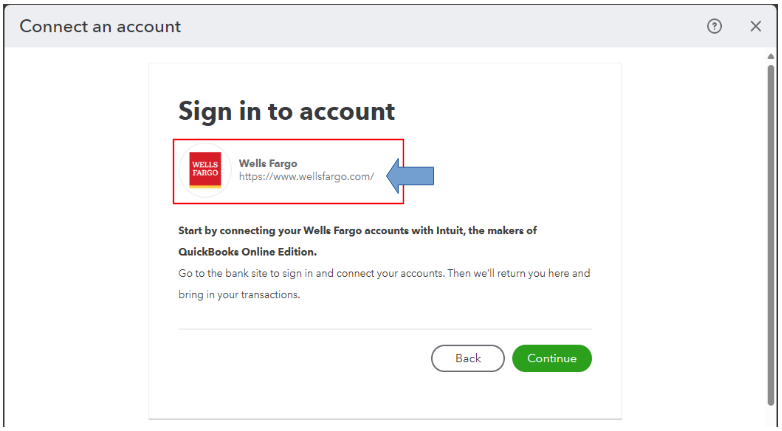Click the Sign in to account heading
The height and width of the screenshot is (431, 782).
pos(286,111)
